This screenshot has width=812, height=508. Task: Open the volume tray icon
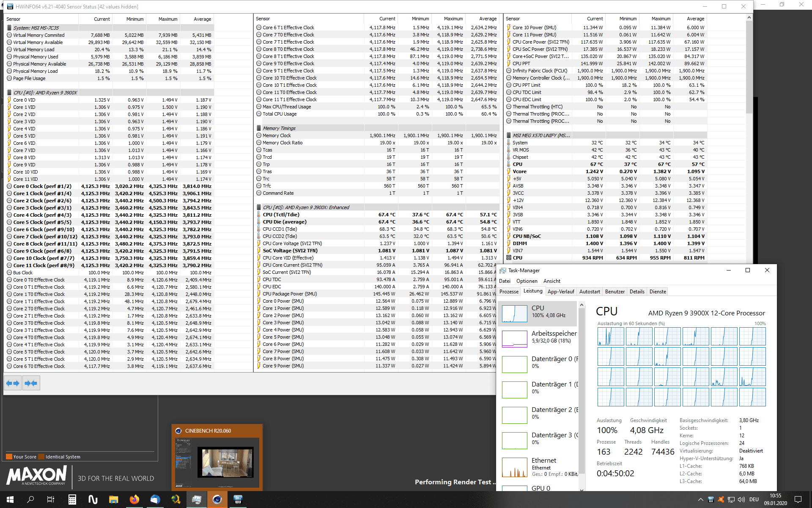(x=741, y=500)
